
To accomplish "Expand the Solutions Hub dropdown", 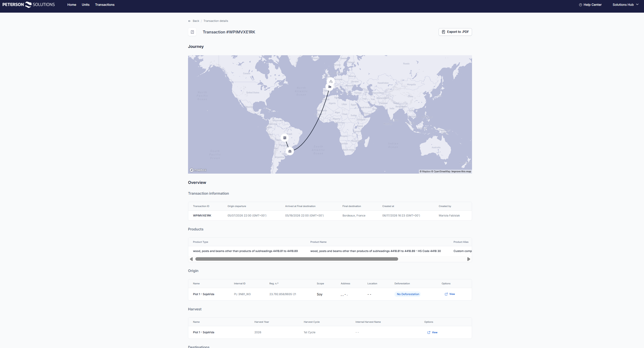I will (x=625, y=5).
